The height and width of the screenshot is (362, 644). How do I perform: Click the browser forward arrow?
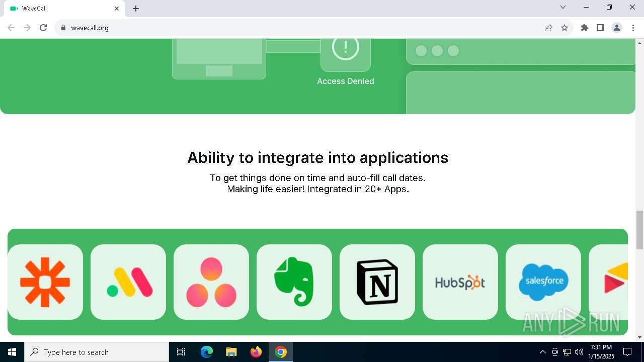point(27,28)
